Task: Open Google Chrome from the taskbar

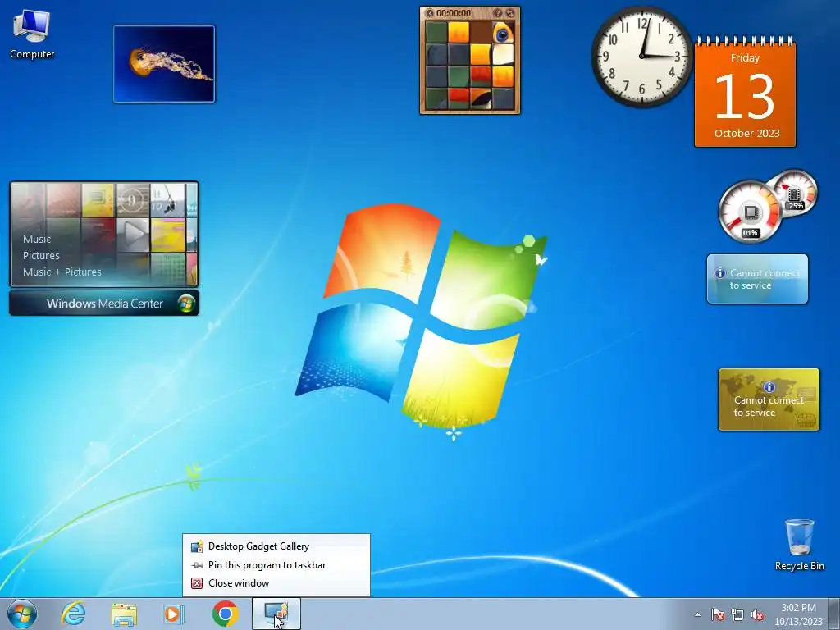Action: (225, 614)
